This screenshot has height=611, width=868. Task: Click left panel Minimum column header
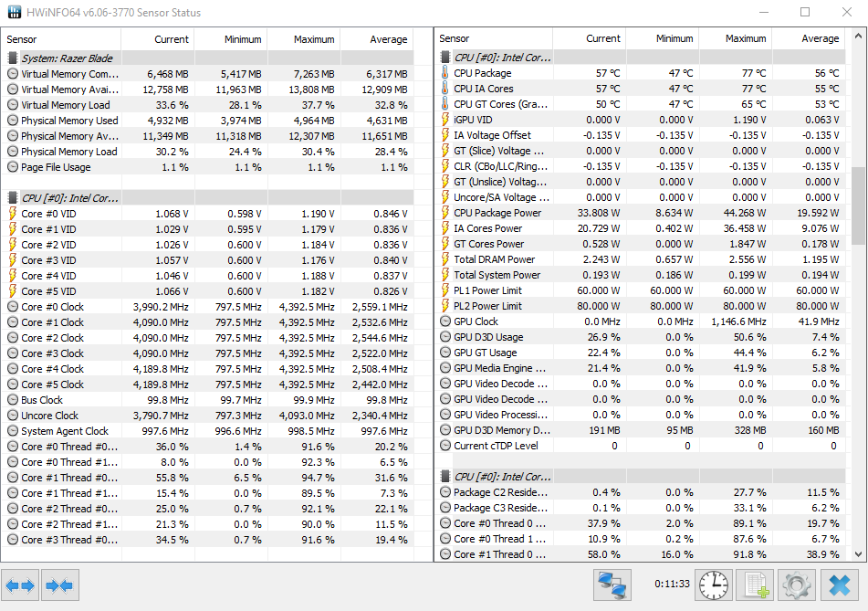pos(231,39)
